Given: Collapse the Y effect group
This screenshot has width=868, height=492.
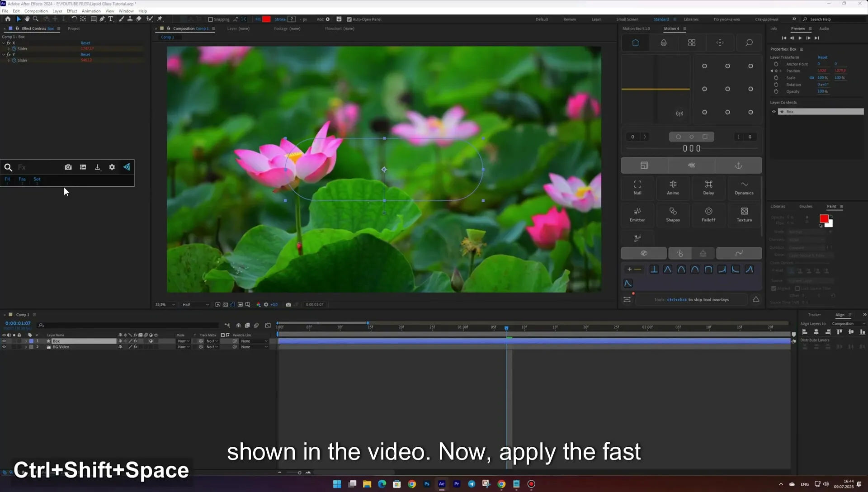Looking at the screenshot, I should (4, 55).
